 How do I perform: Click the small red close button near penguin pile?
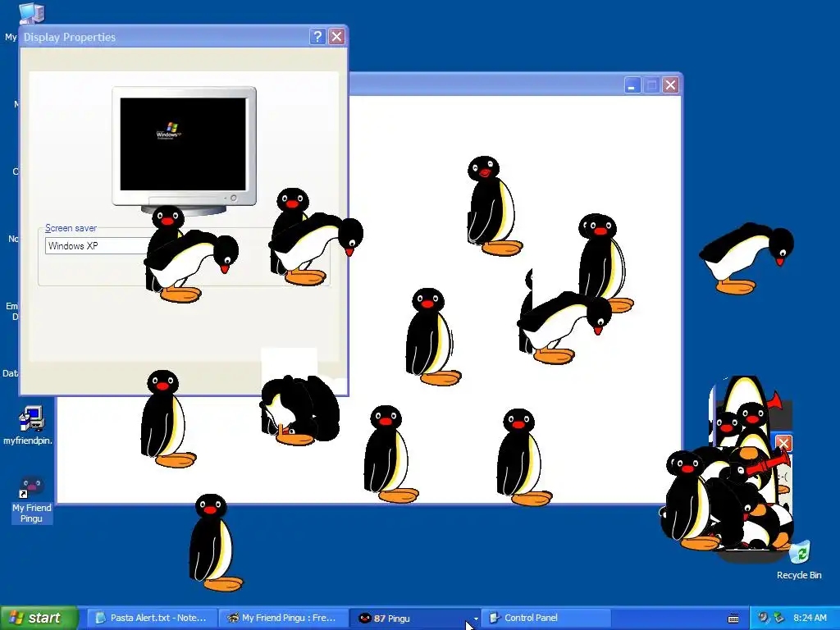(x=783, y=443)
